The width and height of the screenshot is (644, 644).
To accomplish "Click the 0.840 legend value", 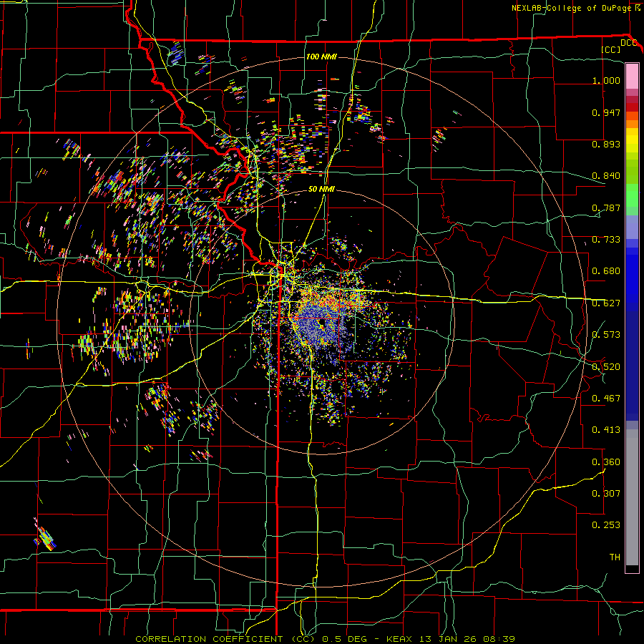I will click(x=606, y=176).
